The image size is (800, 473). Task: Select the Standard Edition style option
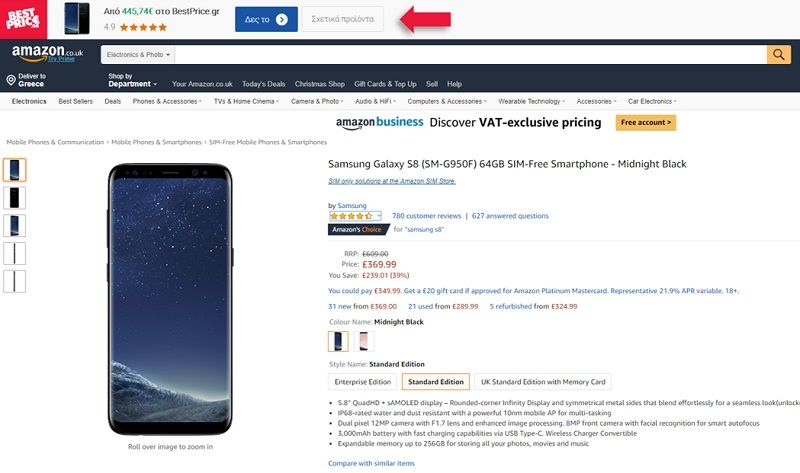(x=435, y=382)
